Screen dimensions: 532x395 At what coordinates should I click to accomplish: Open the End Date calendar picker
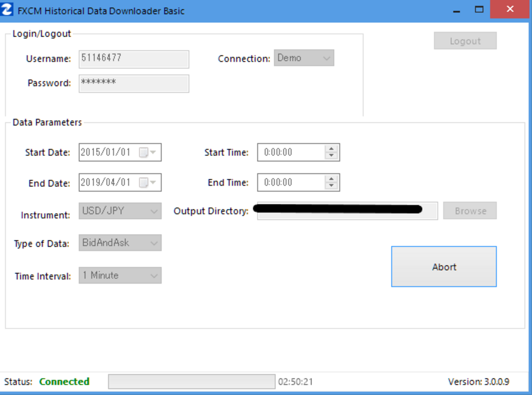click(148, 183)
